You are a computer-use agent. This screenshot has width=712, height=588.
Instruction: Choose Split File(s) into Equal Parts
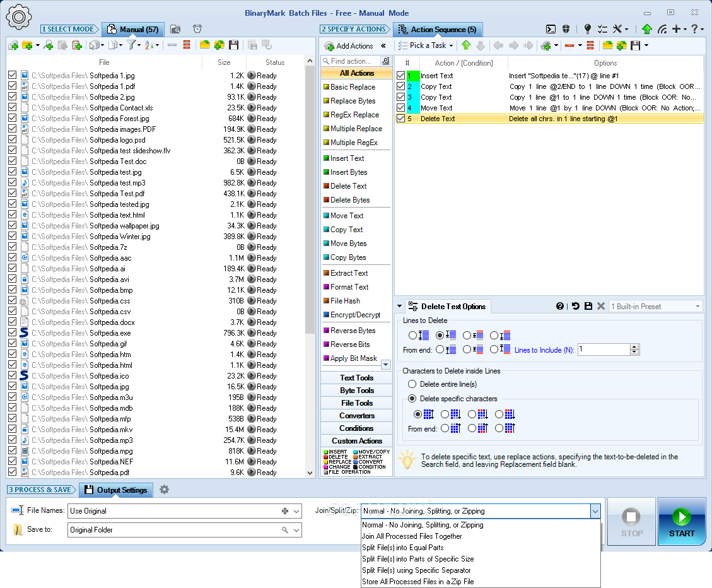403,548
